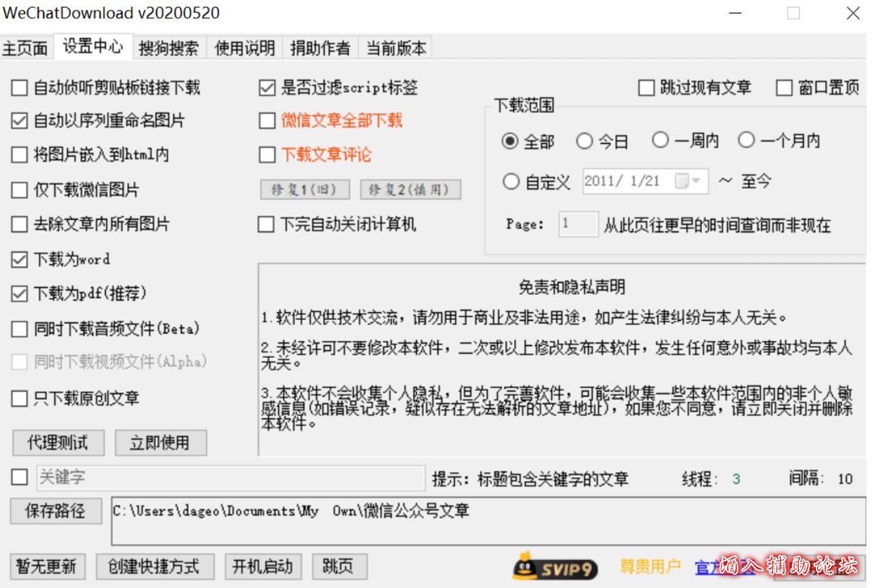The image size is (872, 588).
Task: Check 只下载原创文章 option
Action: pos(20,399)
